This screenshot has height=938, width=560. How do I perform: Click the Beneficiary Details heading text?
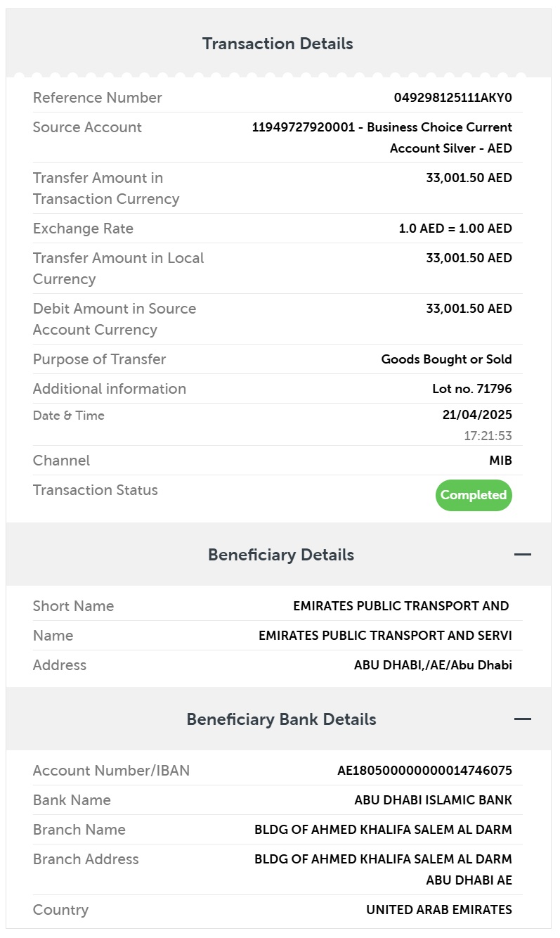[281, 555]
